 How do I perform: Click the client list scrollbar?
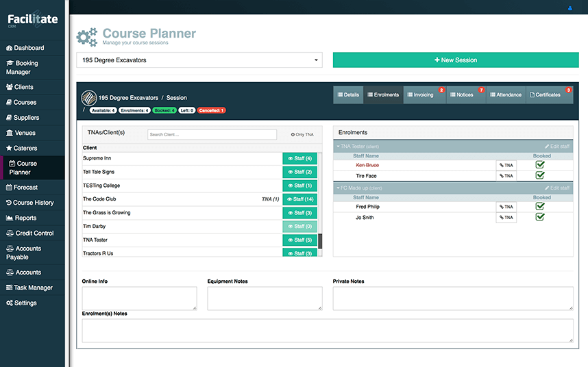pos(320,241)
